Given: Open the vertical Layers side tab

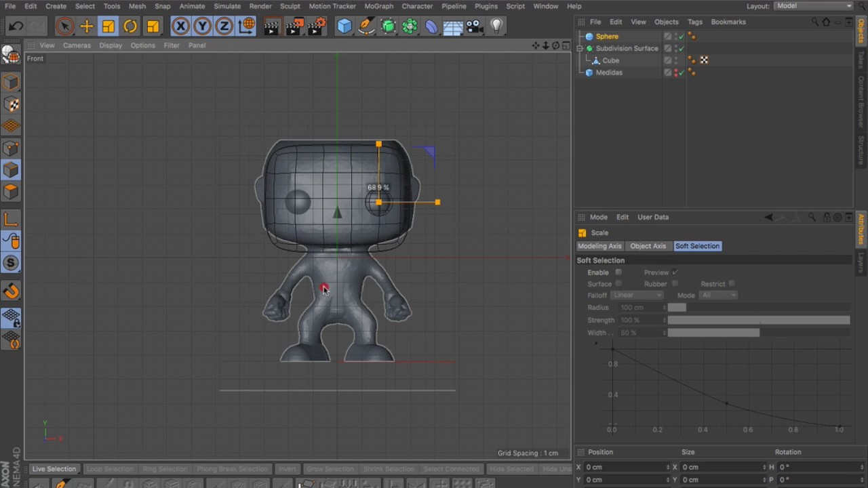Looking at the screenshot, I should pyautogui.click(x=861, y=262).
